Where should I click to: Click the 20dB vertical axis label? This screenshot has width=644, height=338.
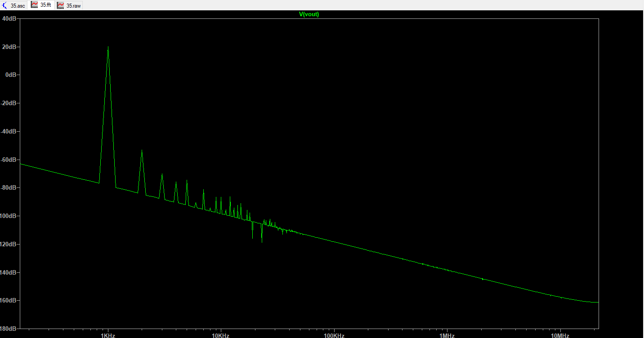click(9, 47)
